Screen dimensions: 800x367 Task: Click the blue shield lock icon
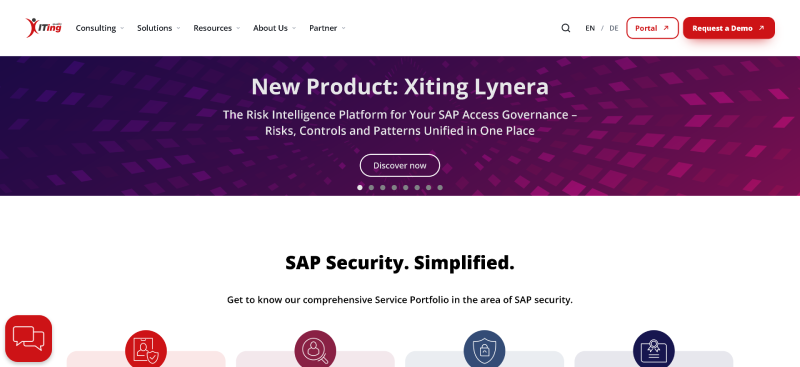pos(484,351)
